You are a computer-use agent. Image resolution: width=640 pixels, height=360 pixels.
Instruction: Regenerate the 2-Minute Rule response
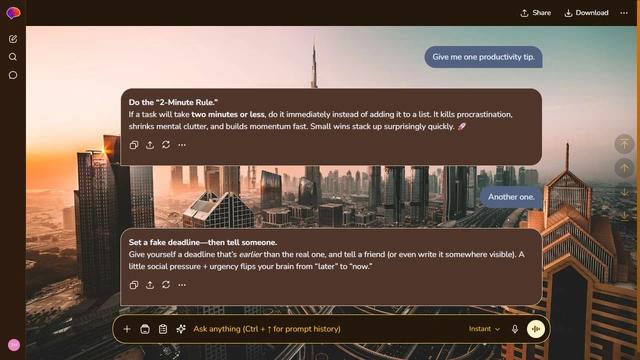tap(166, 144)
